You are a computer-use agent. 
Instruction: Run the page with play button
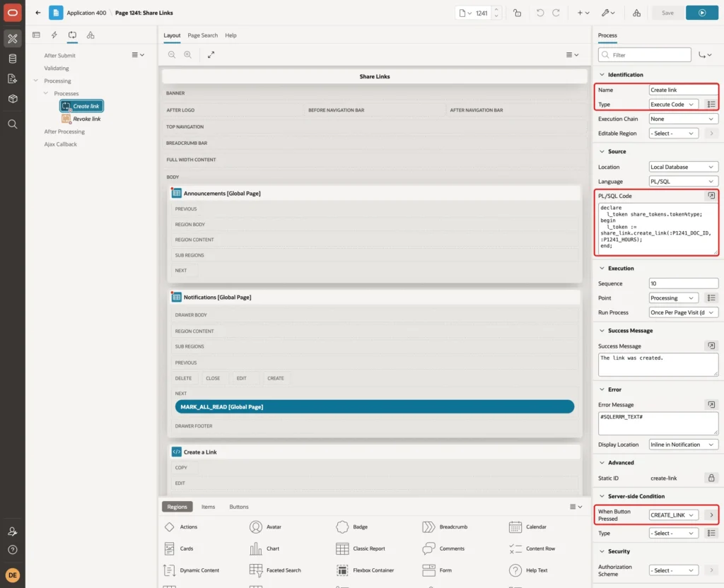[x=702, y=13]
